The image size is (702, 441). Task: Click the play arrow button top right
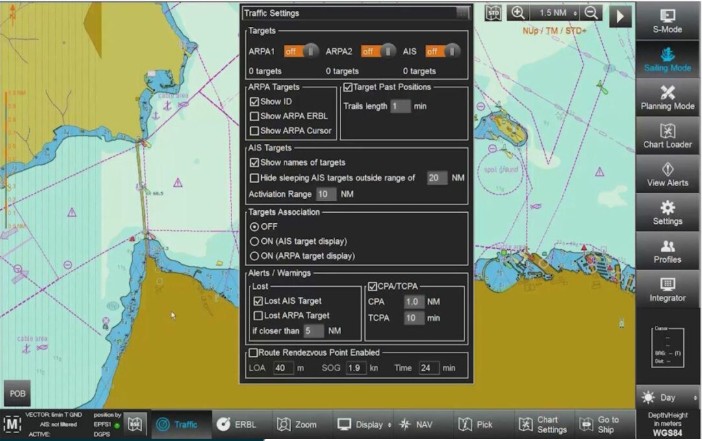620,16
